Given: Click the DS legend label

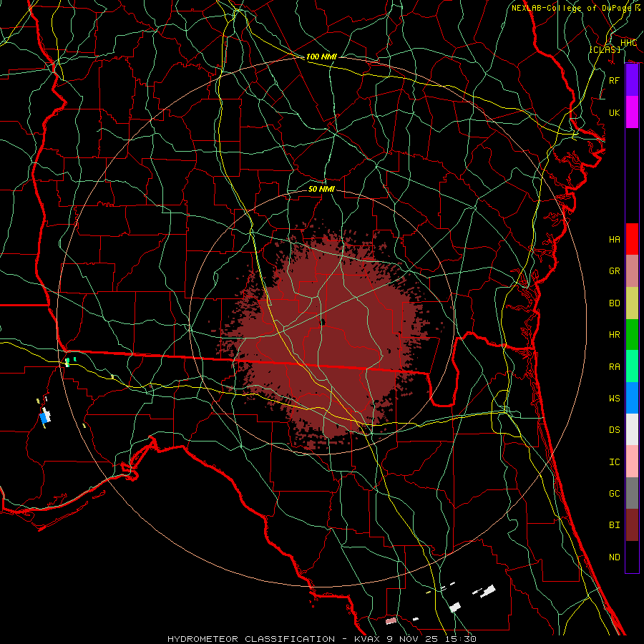Looking at the screenshot, I should (614, 430).
